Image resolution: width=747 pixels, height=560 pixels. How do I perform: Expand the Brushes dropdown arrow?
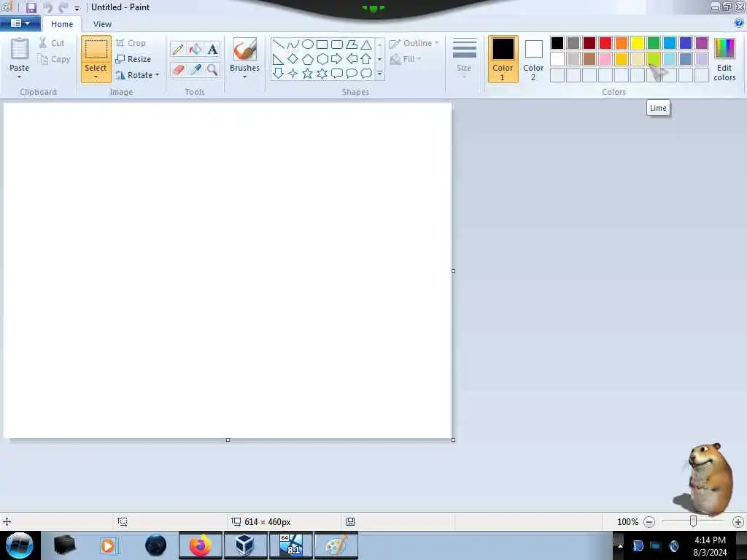tap(244, 77)
